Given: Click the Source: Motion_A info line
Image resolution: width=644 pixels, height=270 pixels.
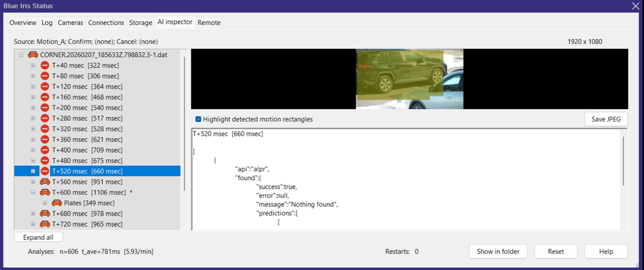Looking at the screenshot, I should [86, 41].
